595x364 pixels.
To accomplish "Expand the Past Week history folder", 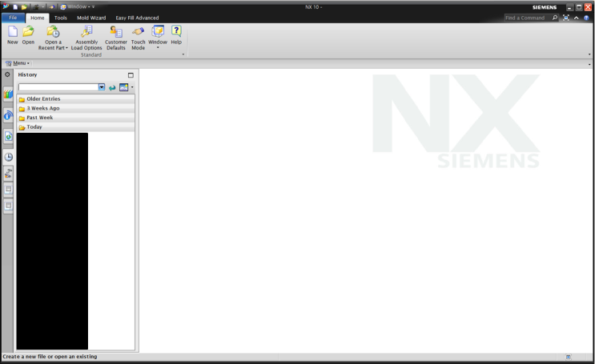I will click(x=39, y=118).
